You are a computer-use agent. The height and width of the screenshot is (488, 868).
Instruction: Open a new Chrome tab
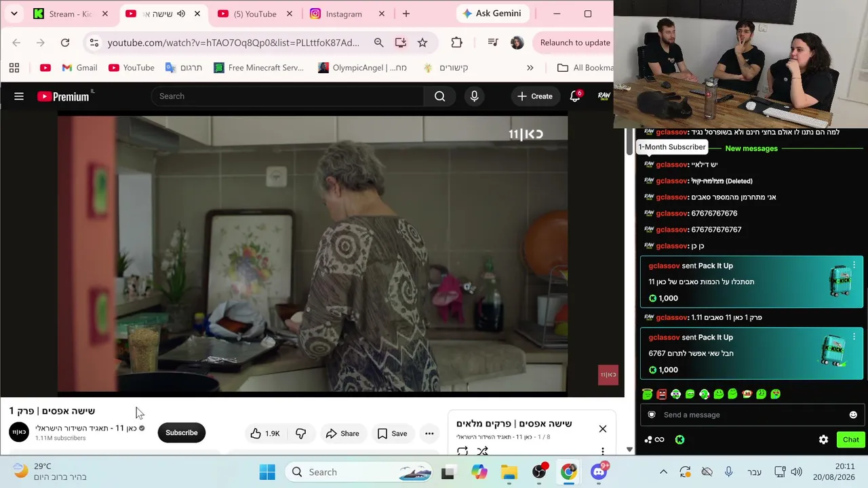tap(406, 14)
